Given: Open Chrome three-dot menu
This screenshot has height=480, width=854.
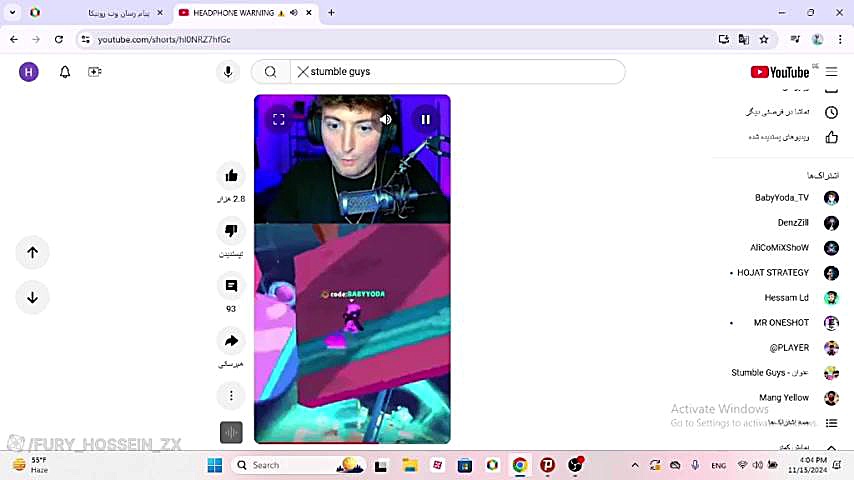Looking at the screenshot, I should tap(840, 39).
